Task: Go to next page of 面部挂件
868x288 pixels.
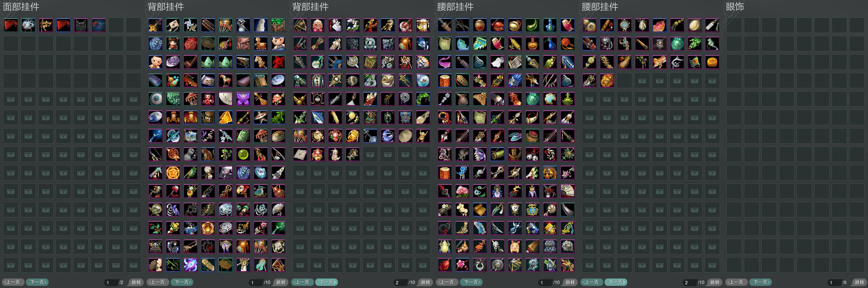Action: point(38,282)
